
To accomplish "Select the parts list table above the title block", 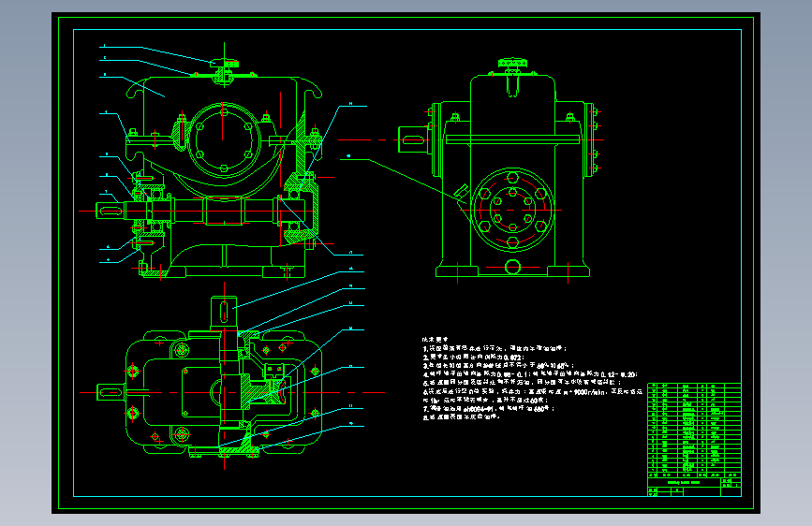I will pos(694,431).
